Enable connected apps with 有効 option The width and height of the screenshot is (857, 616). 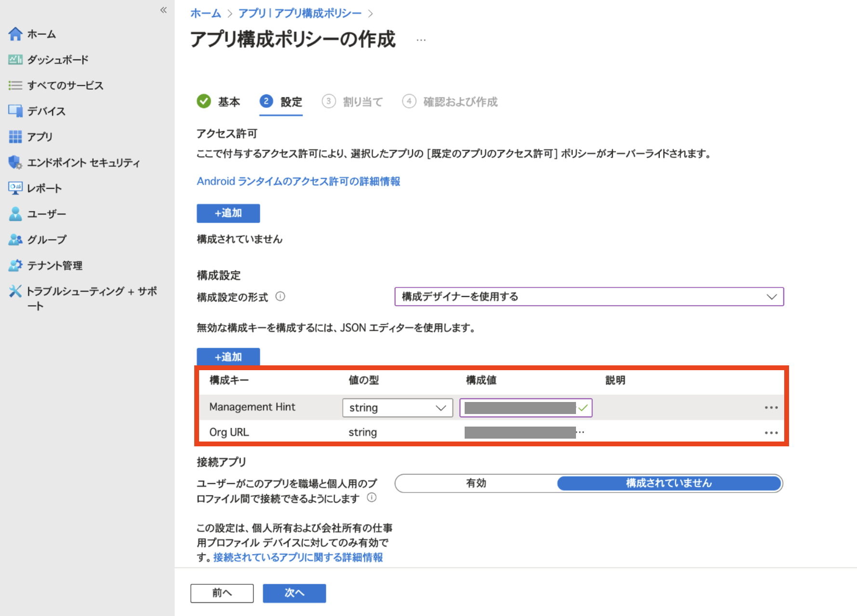476,483
